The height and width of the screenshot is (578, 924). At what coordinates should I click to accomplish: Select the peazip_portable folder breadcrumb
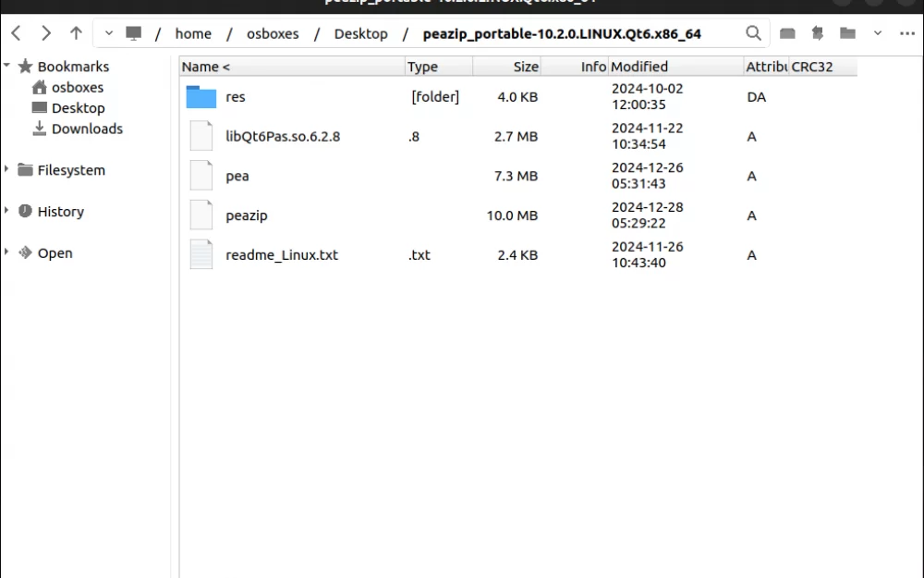click(562, 33)
